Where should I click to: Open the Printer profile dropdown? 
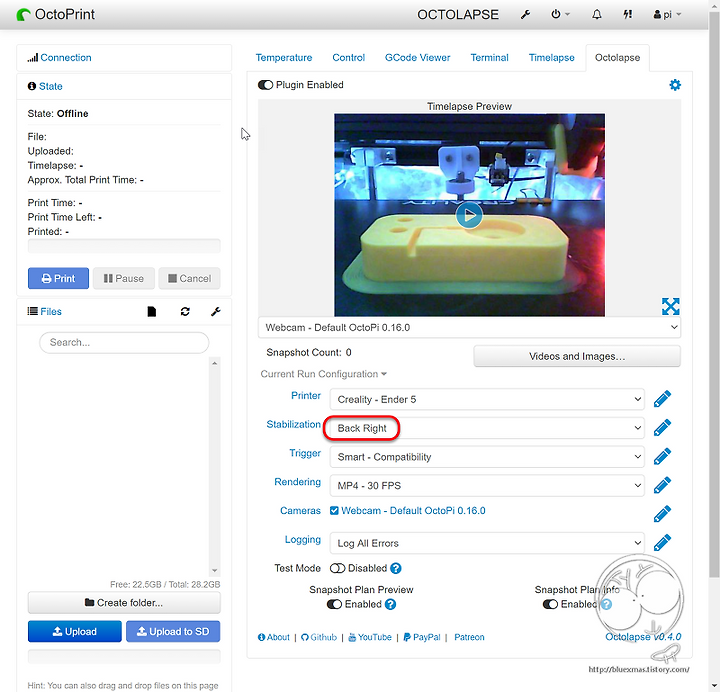pos(487,399)
